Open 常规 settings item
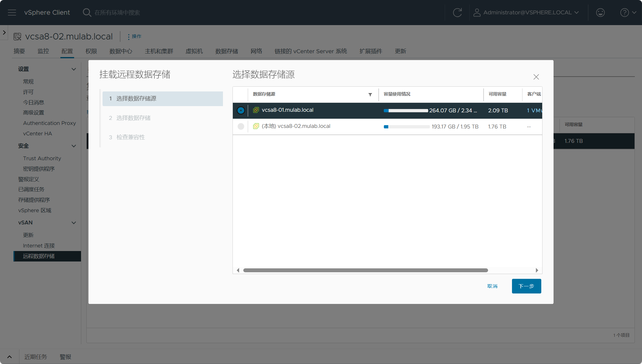The image size is (642, 364). tap(28, 82)
